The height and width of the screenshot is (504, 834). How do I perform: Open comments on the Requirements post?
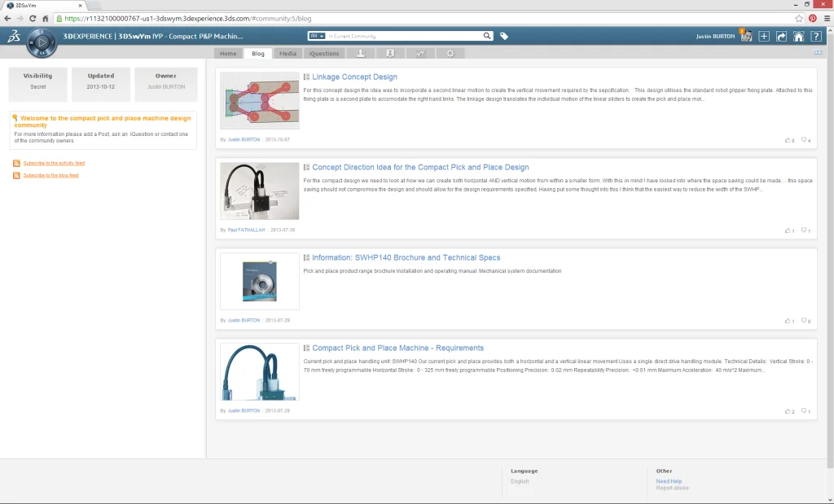[x=804, y=411]
